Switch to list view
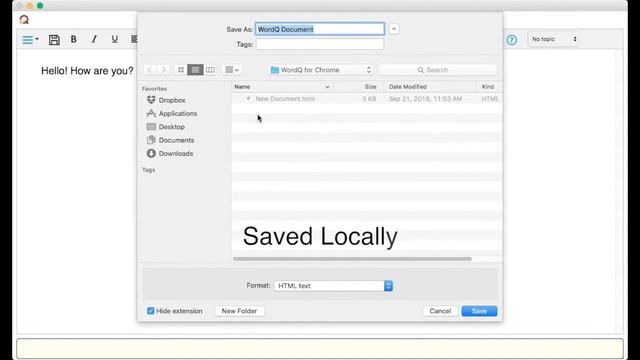Screen dimensions: 640x360 pyautogui.click(x=195, y=70)
